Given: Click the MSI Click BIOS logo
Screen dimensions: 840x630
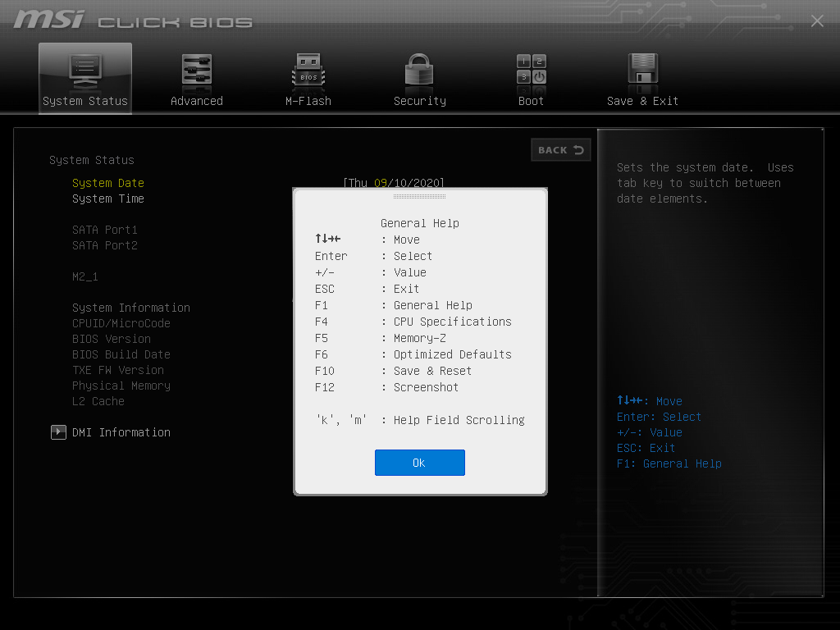Looking at the screenshot, I should (133, 20).
